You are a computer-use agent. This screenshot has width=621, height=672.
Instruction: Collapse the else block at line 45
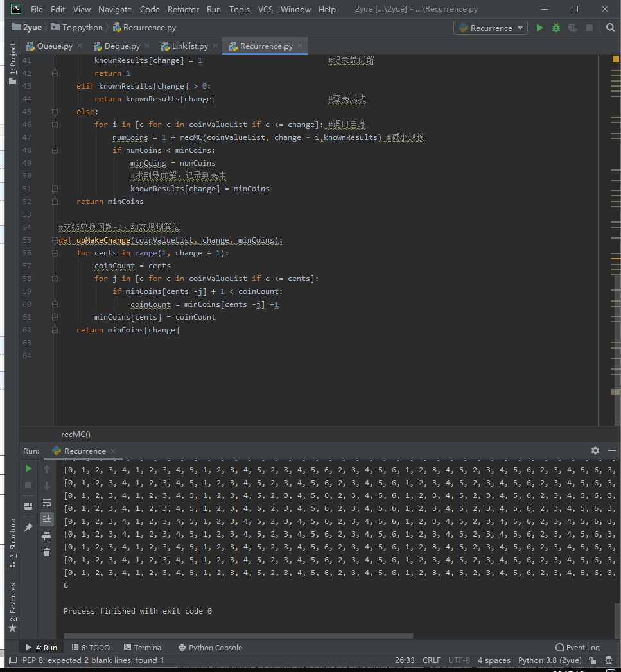click(x=55, y=112)
